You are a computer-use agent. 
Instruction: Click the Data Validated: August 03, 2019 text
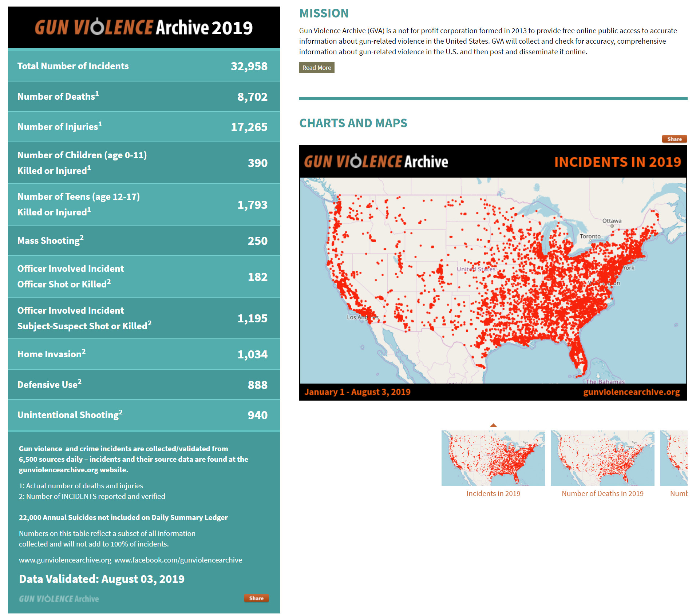102,579
